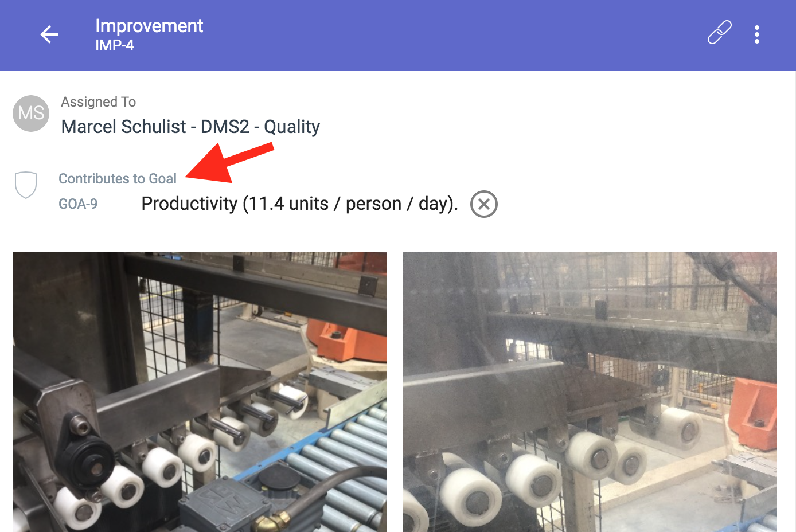Select the Productivity goal title text
The height and width of the screenshot is (532, 796).
point(299,204)
